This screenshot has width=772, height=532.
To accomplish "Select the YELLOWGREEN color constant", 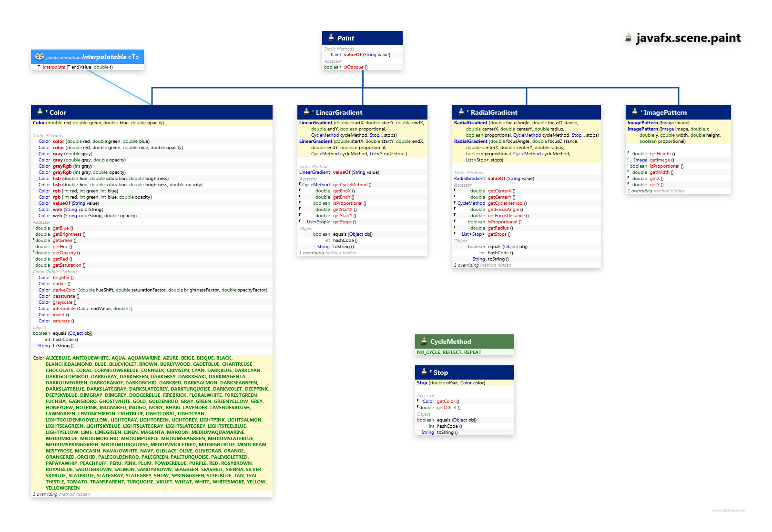I will pyautogui.click(x=62, y=488).
